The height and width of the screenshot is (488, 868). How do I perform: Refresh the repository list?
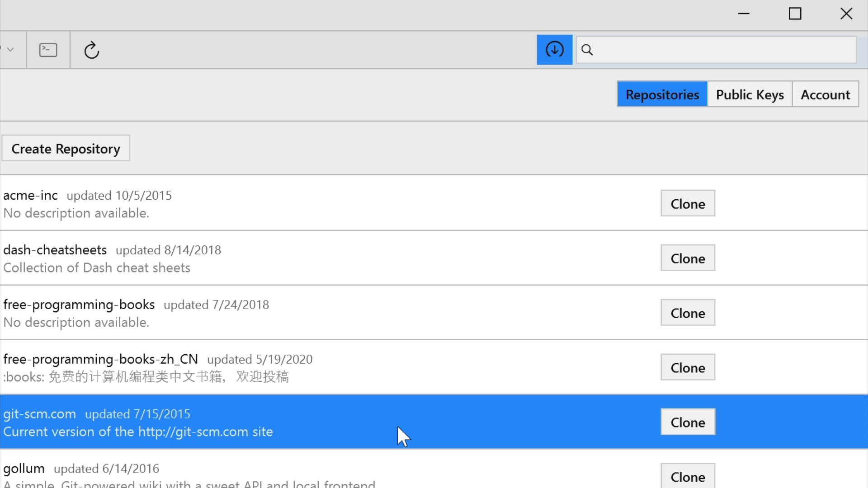pyautogui.click(x=92, y=50)
